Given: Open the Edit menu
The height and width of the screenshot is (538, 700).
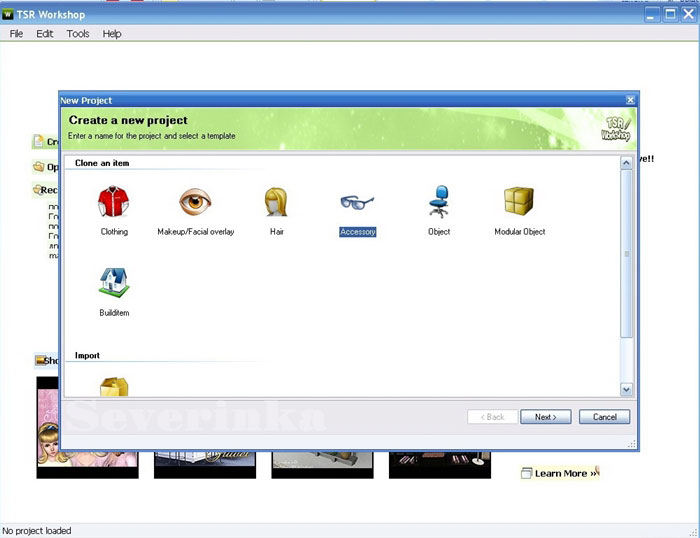Looking at the screenshot, I should 45,33.
